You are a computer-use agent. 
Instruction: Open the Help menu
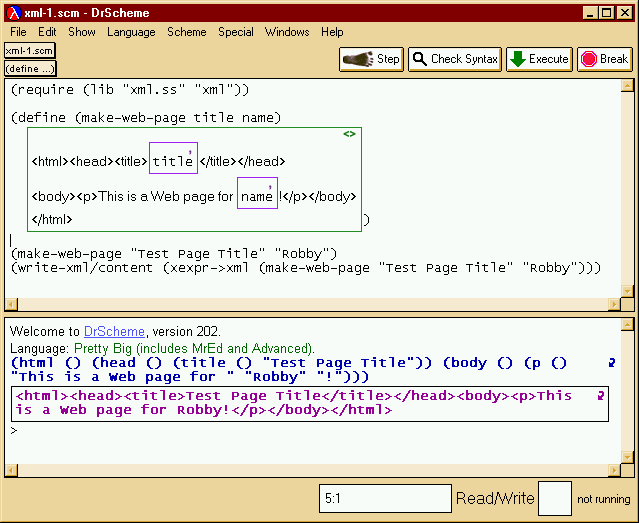coord(332,32)
